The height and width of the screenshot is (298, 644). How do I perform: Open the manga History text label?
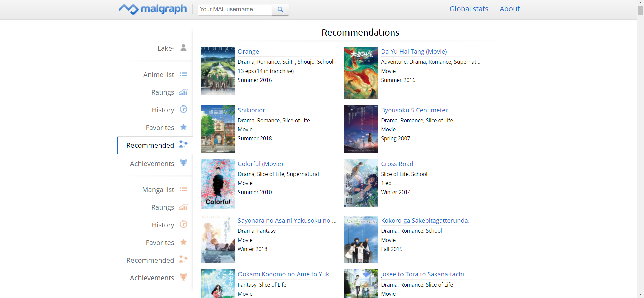[163, 225]
